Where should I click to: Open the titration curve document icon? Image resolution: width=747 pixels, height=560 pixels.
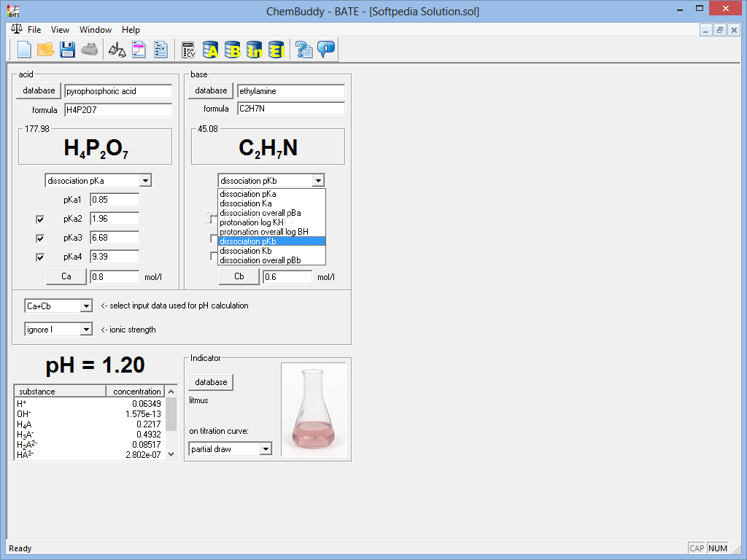[139, 49]
